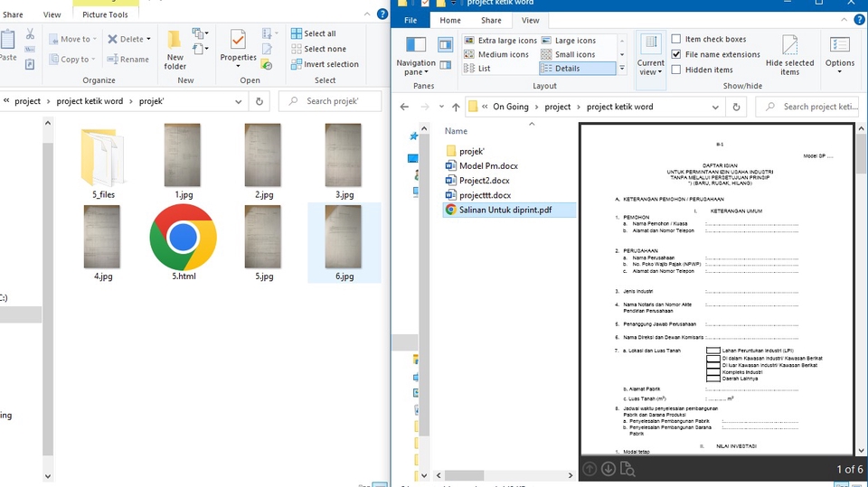Click Select none in the Select group
Viewport: 868px width, 487px height.
[x=318, y=49]
